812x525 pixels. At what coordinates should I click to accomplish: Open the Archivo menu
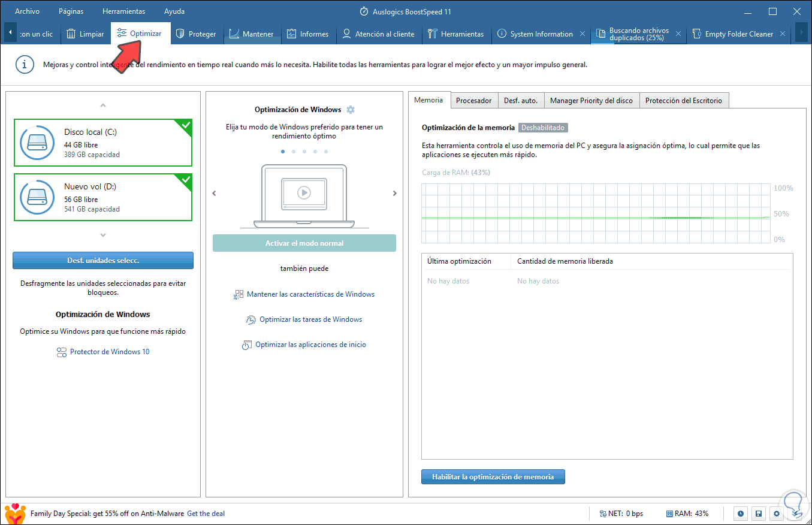[28, 11]
